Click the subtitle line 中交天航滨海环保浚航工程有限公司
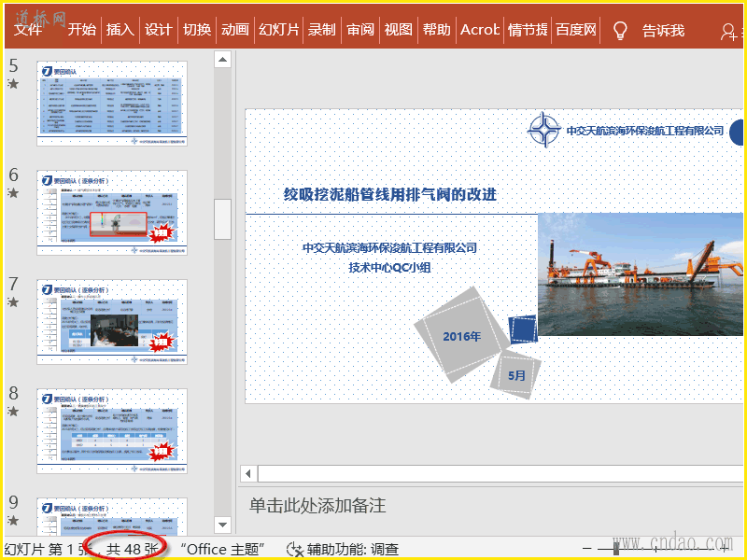Viewport: 747px width, 560px height. (389, 247)
